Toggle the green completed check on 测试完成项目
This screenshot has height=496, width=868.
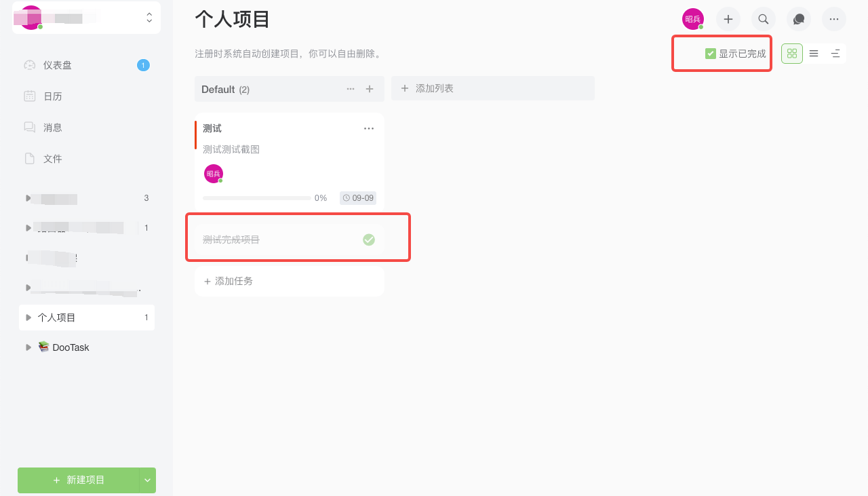(369, 240)
